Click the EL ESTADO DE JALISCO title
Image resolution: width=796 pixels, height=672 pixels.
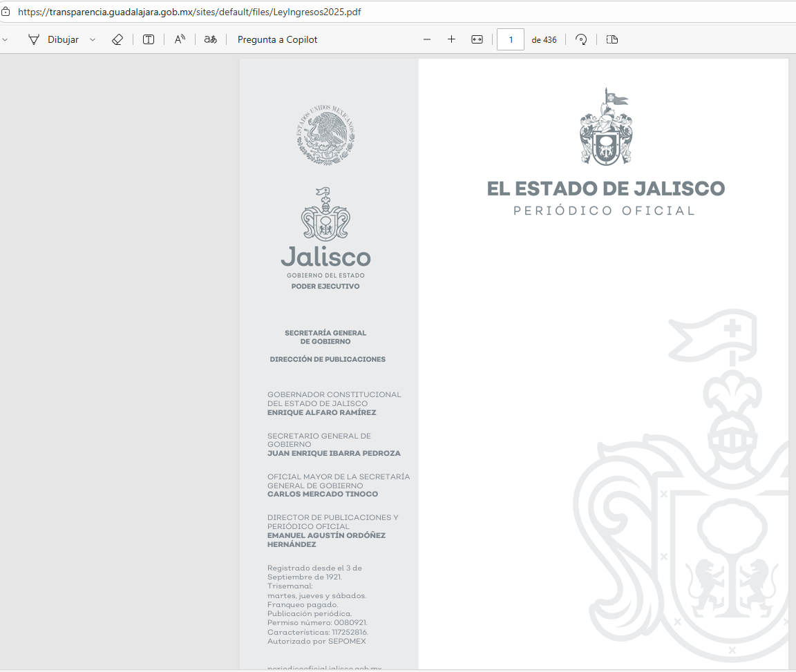coord(605,189)
